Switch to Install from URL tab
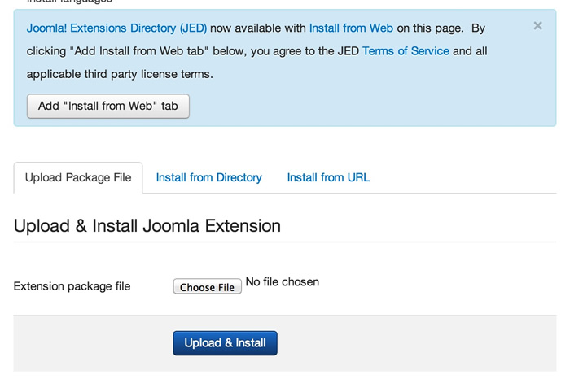The width and height of the screenshot is (570, 392). (328, 177)
